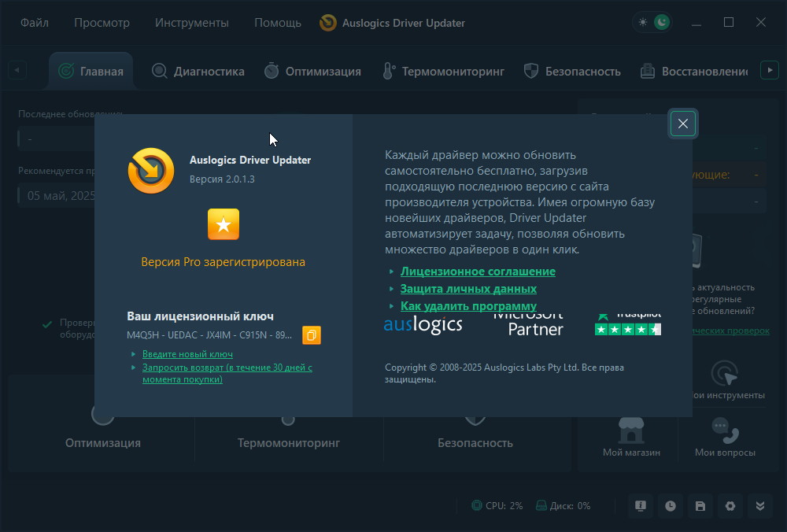The image size is (787, 532).
Task: Click the Microsoft Partner logo
Action: point(528,325)
